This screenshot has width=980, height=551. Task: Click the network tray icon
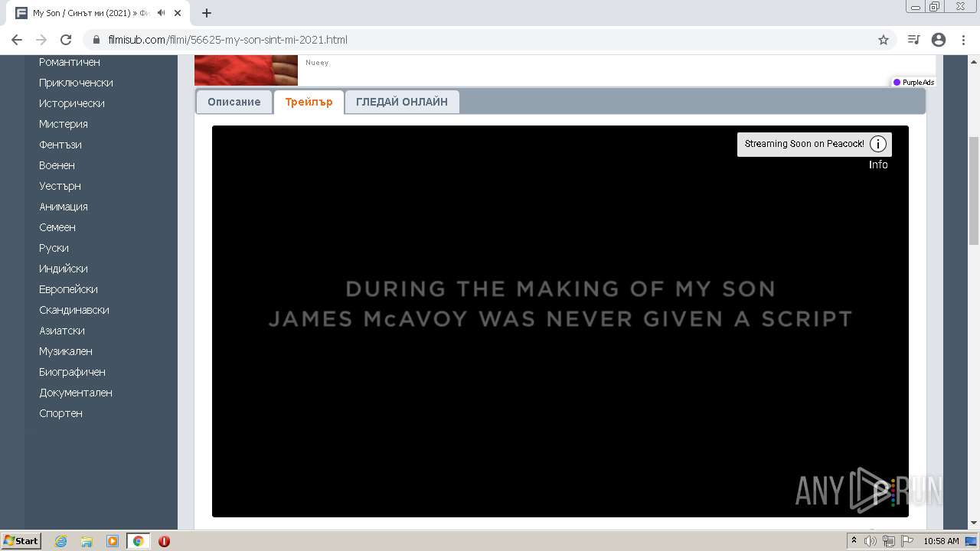(x=889, y=541)
